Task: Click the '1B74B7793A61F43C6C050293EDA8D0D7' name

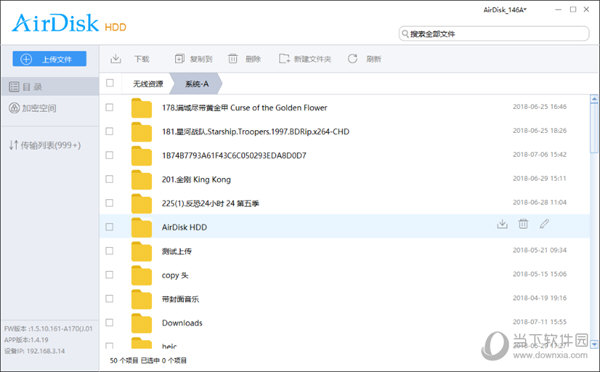Action: click(234, 155)
